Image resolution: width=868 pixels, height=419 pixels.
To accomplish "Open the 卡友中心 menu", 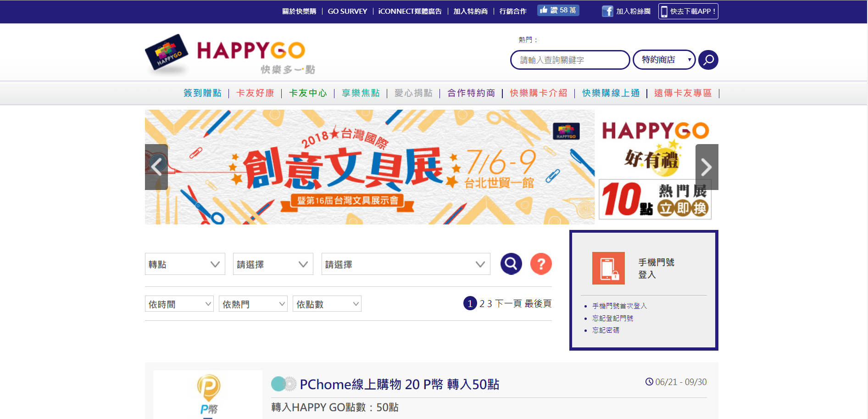I will click(x=308, y=93).
